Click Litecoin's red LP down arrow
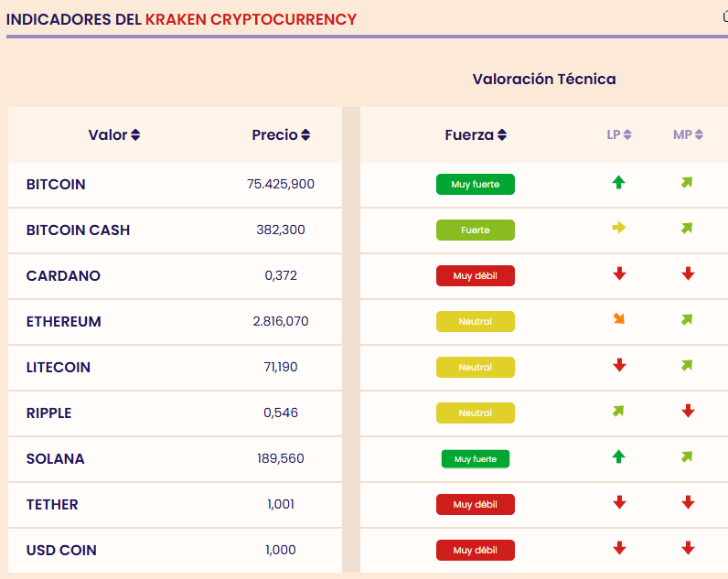This screenshot has height=579, width=728. (619, 366)
